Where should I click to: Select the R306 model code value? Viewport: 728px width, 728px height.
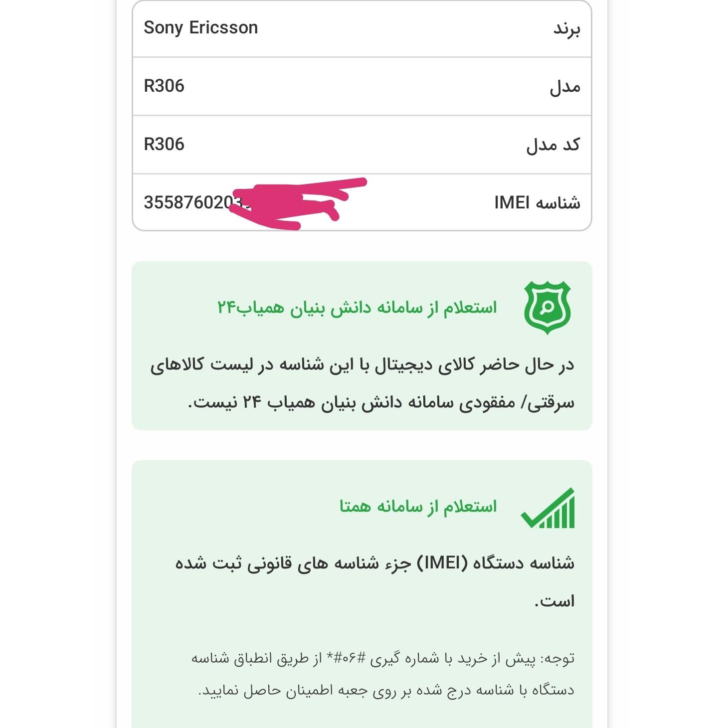pos(164,144)
